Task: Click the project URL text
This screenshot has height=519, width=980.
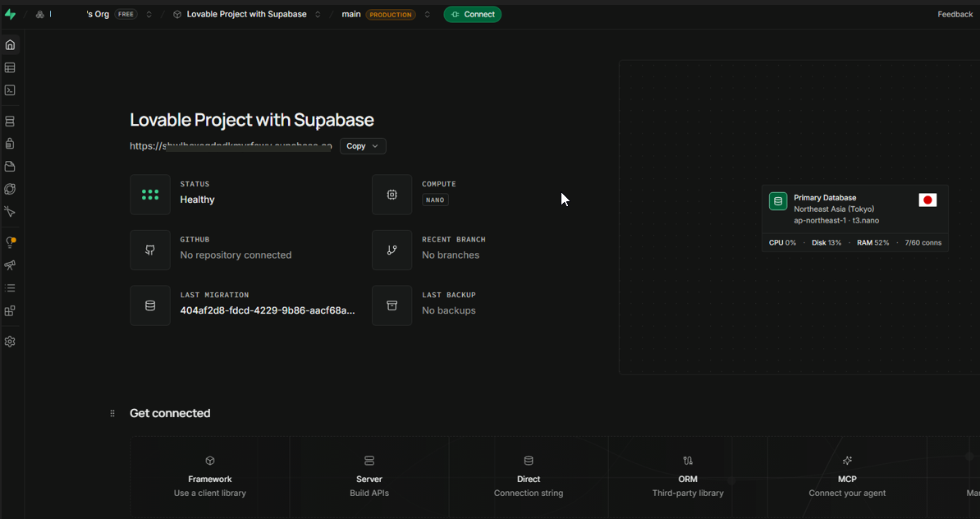Action: coord(231,145)
